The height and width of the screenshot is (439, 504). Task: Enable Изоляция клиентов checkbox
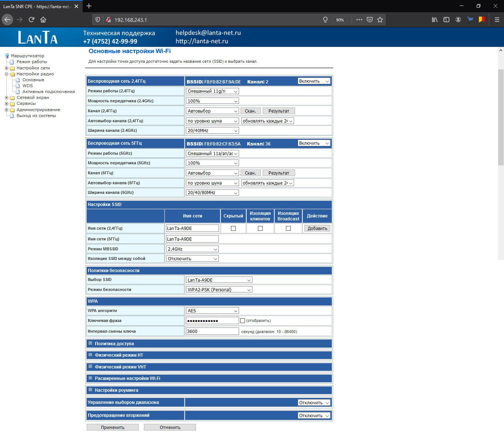point(260,229)
